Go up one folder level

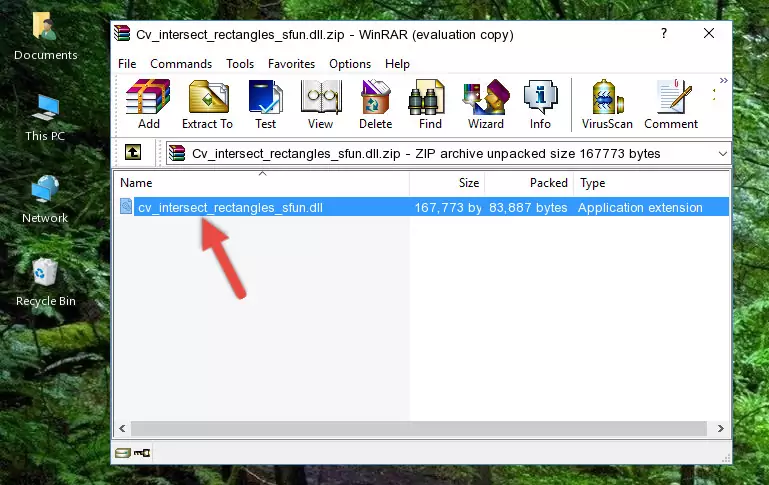(x=133, y=153)
